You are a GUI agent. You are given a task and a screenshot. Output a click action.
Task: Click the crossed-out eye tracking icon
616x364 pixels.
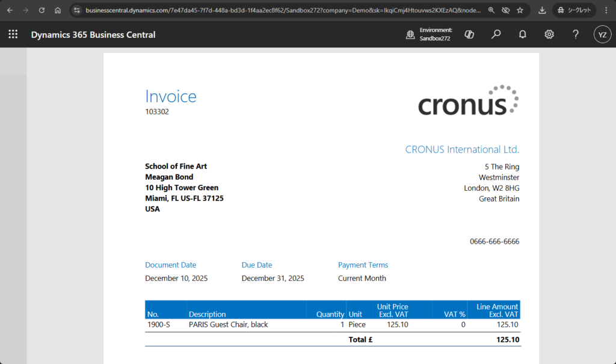pos(505,10)
